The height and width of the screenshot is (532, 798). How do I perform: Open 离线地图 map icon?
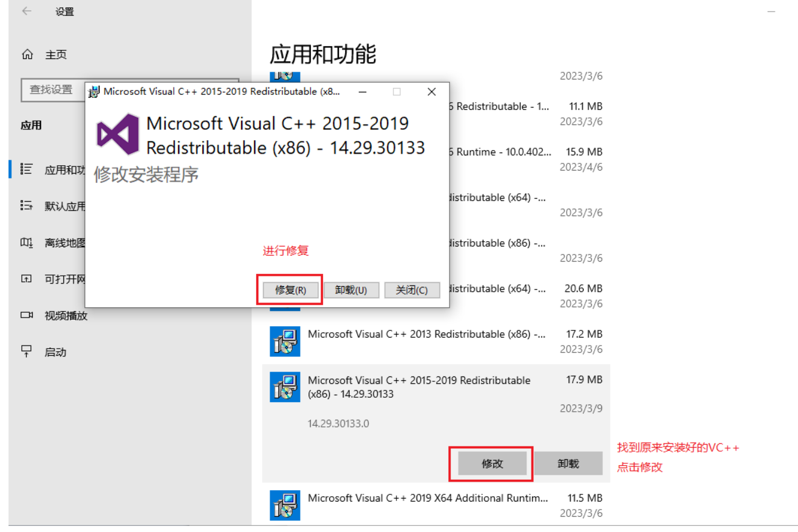tap(26, 243)
